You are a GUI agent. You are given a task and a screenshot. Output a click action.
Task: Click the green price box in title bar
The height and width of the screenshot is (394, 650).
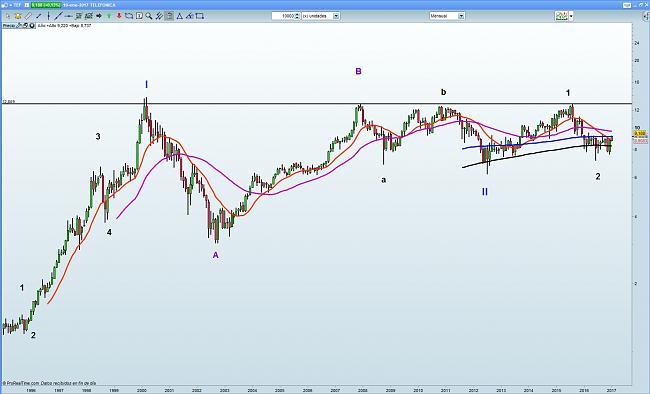tap(46, 5)
